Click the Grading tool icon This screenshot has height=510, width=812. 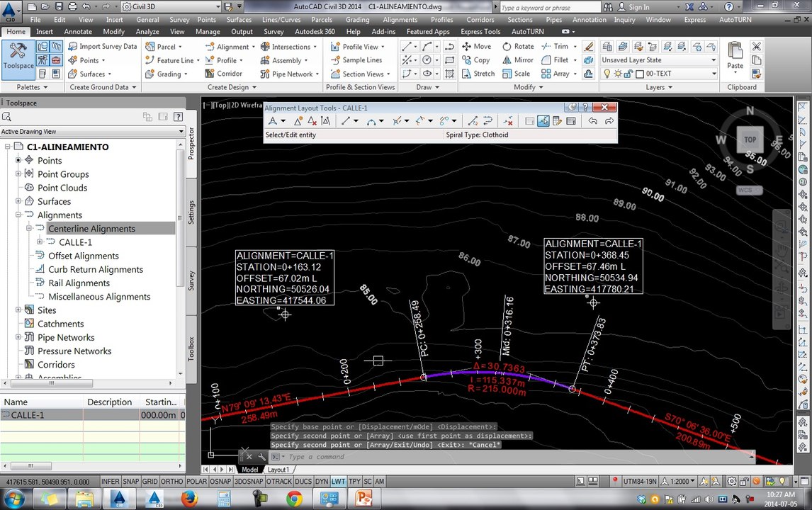(x=150, y=74)
